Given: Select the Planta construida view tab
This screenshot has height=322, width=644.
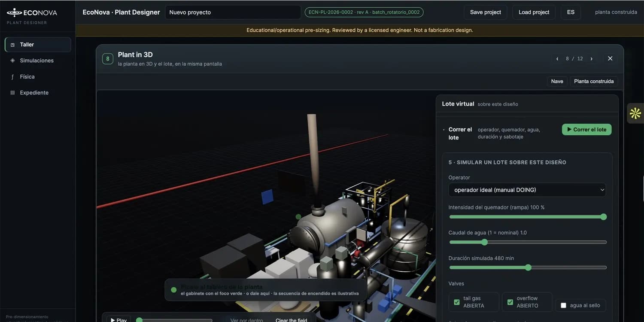Looking at the screenshot, I should coord(594,81).
